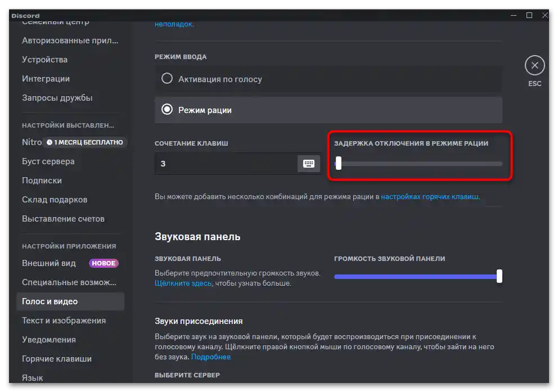The image size is (558, 392).
Task: Open the 'Подробнее' link about join sounds
Action: pyautogui.click(x=210, y=357)
